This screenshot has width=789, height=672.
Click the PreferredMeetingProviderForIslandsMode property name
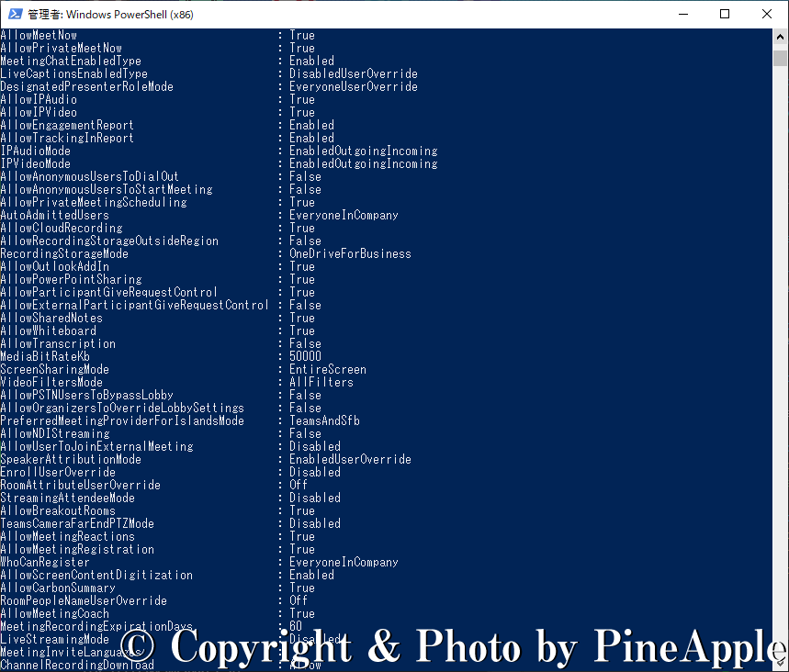click(x=122, y=420)
